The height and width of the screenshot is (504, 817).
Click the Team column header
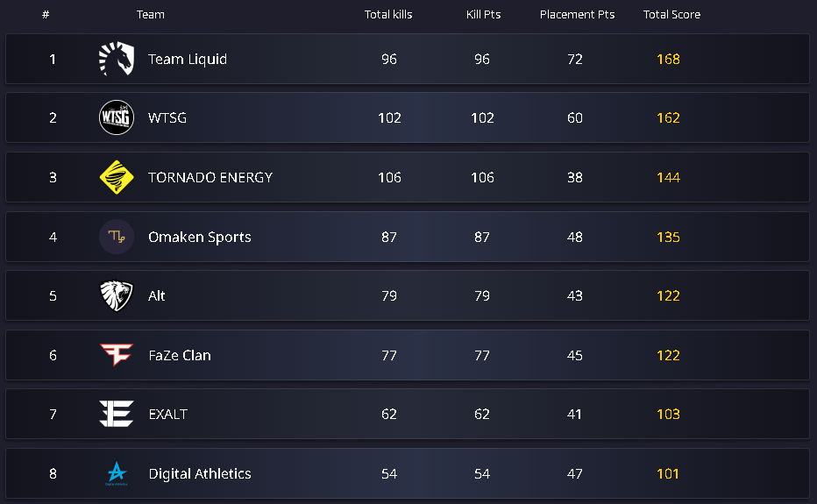(x=150, y=15)
